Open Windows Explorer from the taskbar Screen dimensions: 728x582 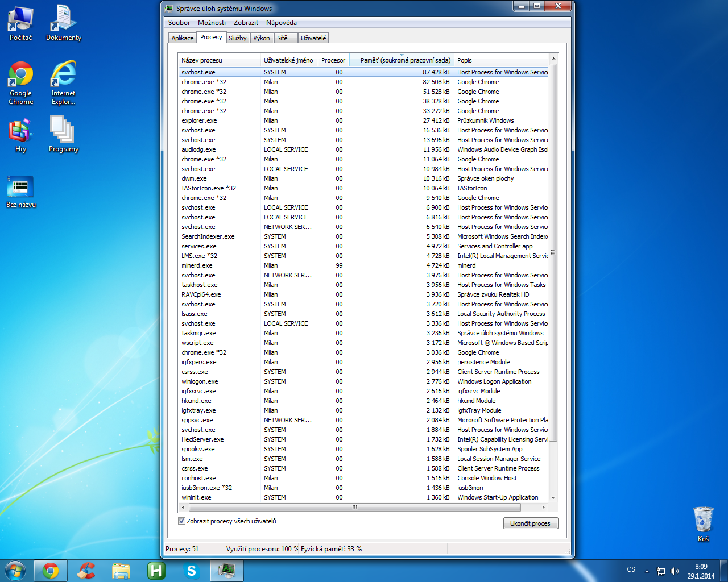point(121,571)
